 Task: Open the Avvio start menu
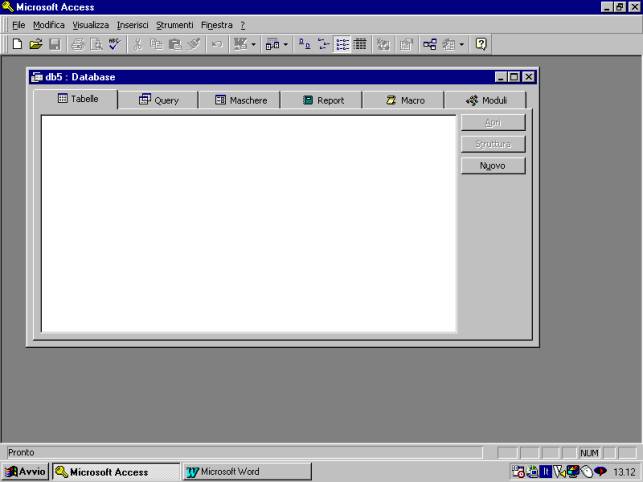click(x=25, y=472)
